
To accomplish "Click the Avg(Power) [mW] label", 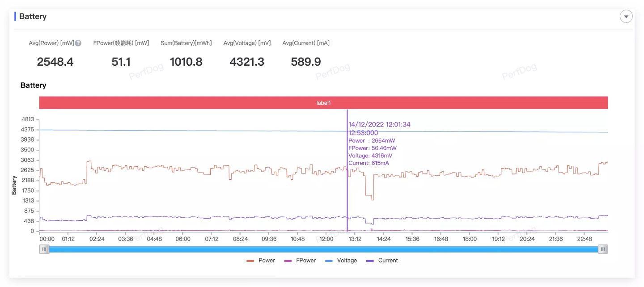I will [51, 43].
